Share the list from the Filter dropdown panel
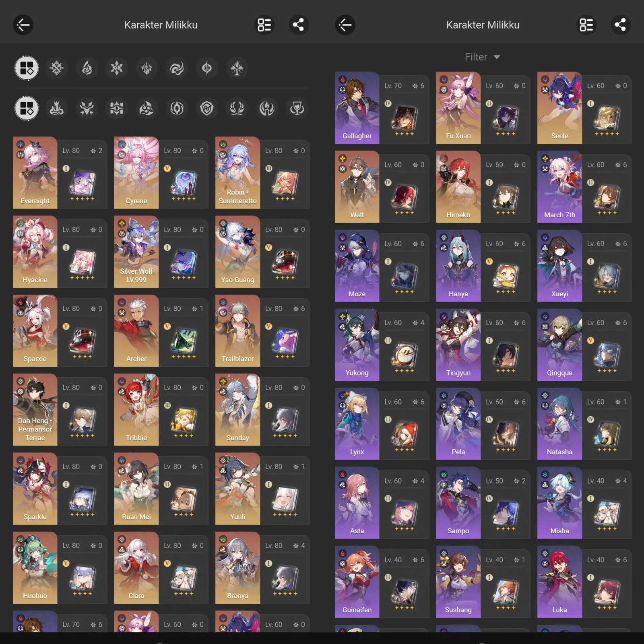 620,25
